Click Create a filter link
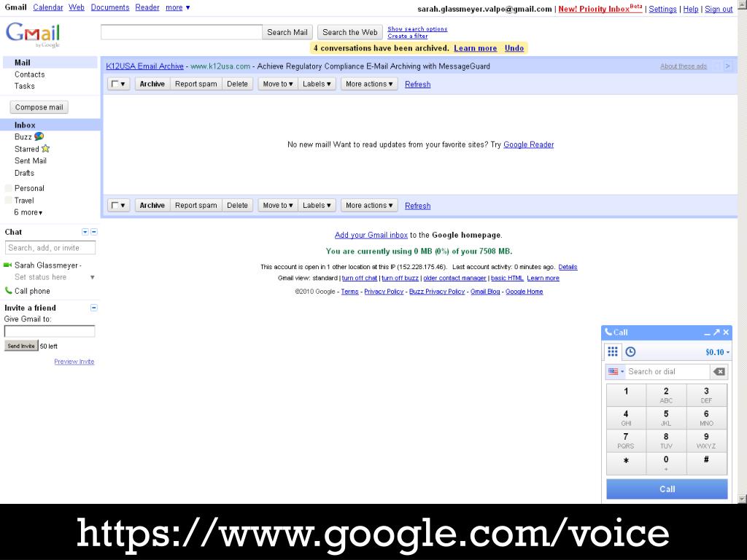The height and width of the screenshot is (560, 747). coord(407,36)
